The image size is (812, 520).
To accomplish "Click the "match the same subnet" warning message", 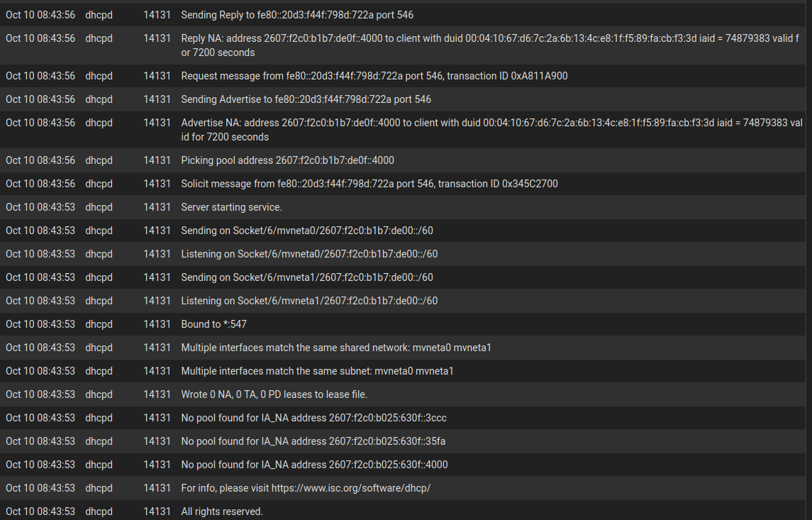I will coord(317,371).
